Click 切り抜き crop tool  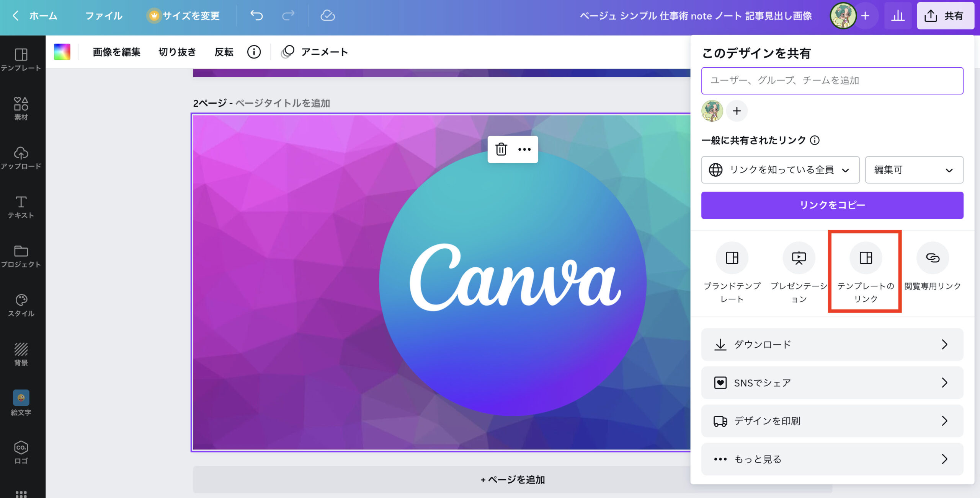pos(177,52)
